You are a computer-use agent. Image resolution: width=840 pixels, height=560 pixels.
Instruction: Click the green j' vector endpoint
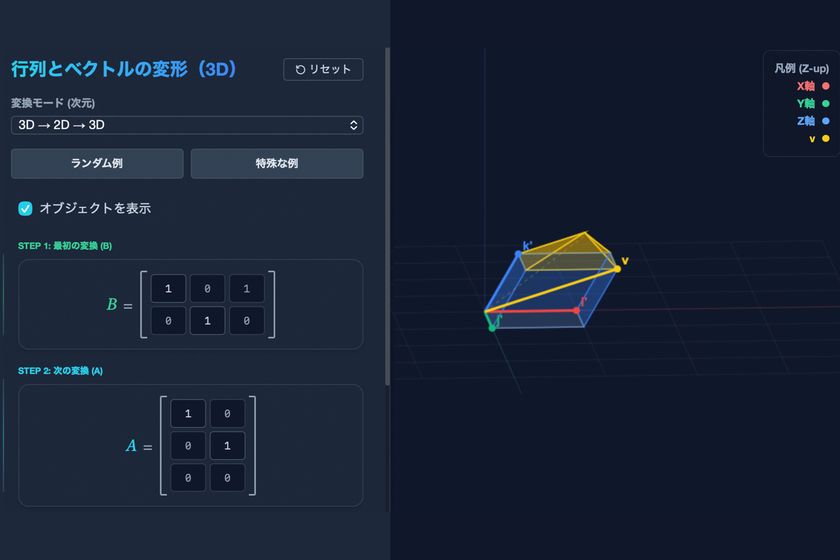(x=492, y=327)
